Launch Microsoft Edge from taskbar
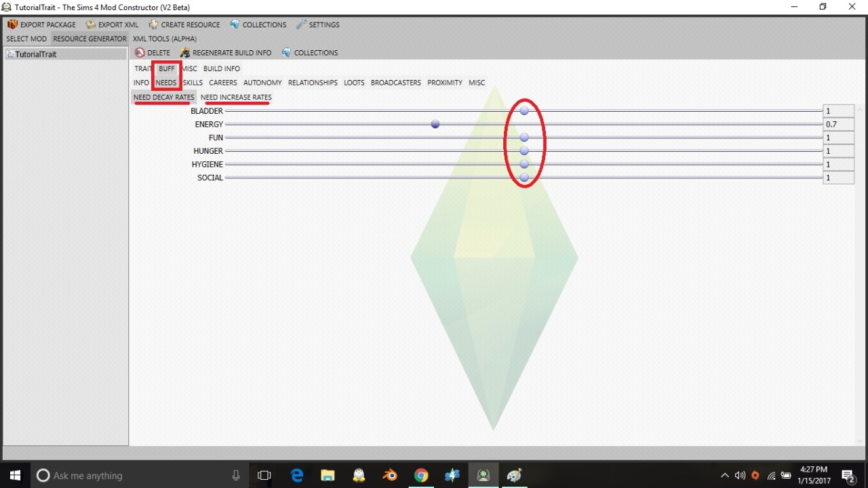Screen dimensions: 868x488 coord(296,475)
